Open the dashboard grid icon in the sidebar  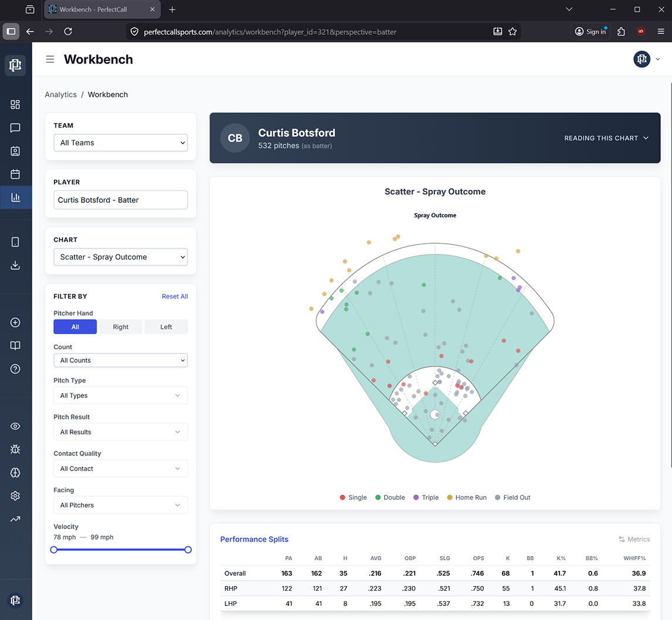point(15,104)
